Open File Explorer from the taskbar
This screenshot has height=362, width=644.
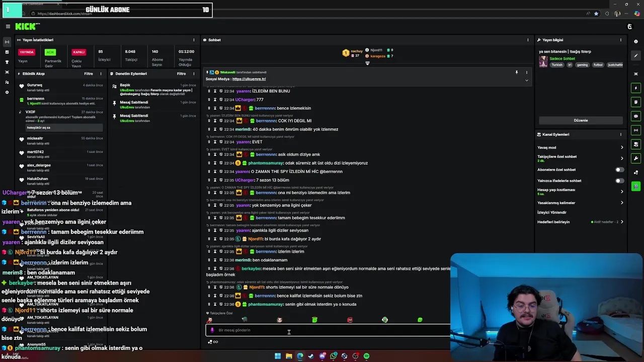(x=289, y=356)
